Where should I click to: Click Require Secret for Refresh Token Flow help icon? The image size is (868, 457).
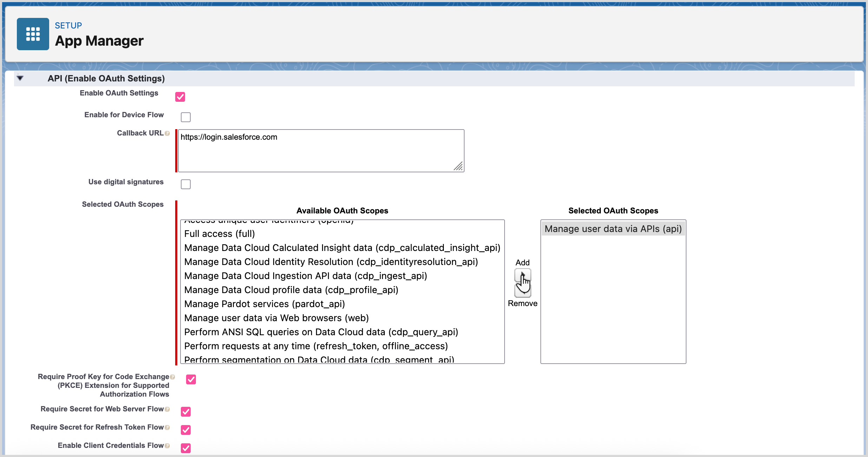point(167,427)
